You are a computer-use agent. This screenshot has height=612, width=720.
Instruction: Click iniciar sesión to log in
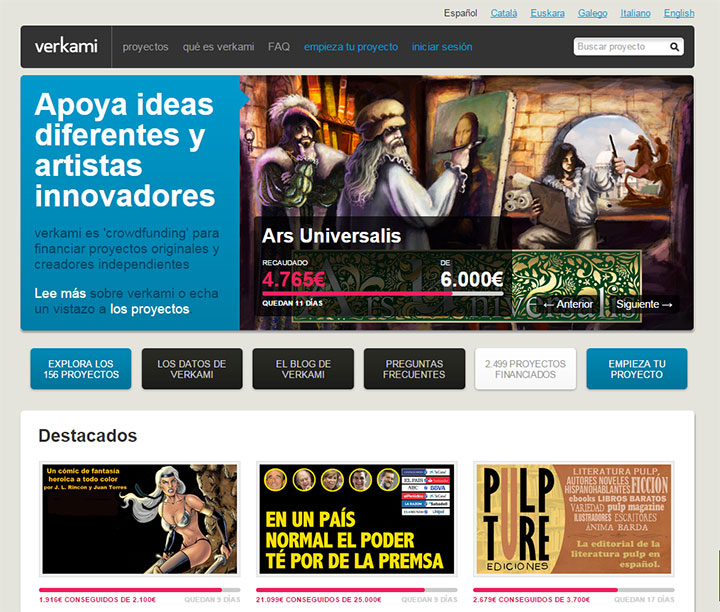pyautogui.click(x=442, y=47)
